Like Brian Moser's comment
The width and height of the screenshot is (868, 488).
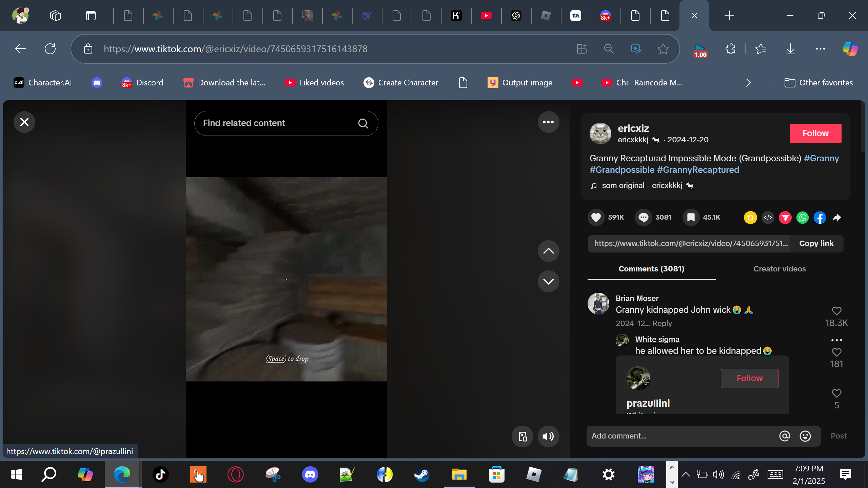(x=836, y=311)
